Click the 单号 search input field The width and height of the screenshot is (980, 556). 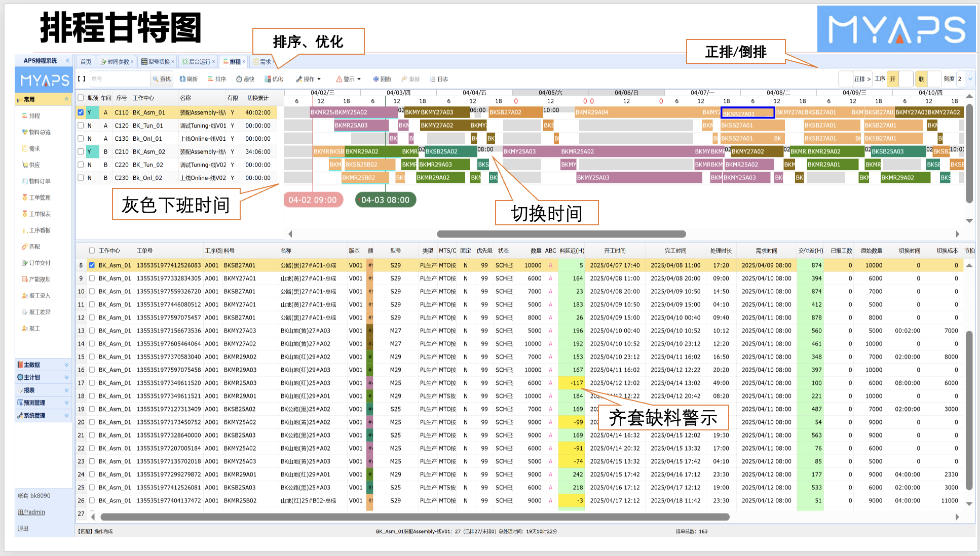coord(120,79)
